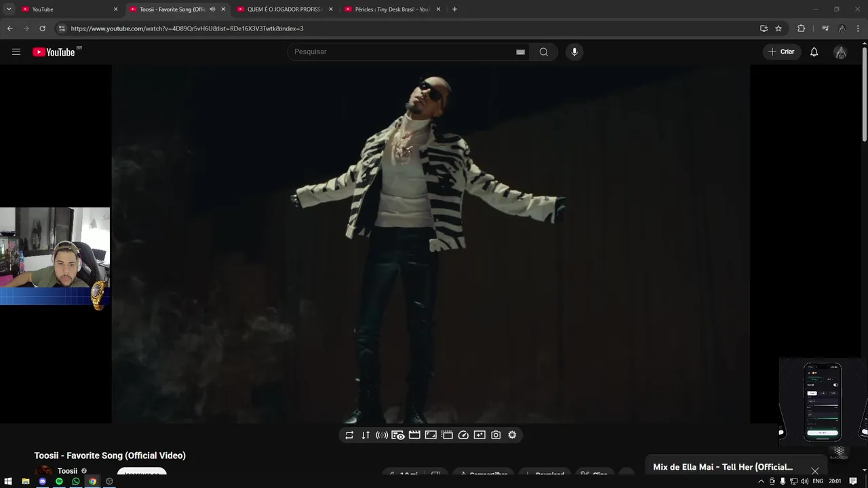Open the media controls music-note icon
This screenshot has width=868, height=488.
tap(825, 28)
